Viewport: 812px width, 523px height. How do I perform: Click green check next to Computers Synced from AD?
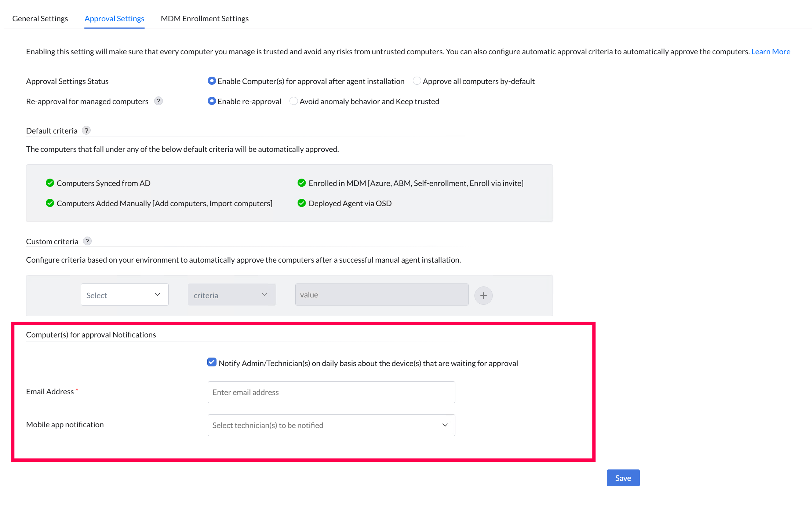(50, 183)
